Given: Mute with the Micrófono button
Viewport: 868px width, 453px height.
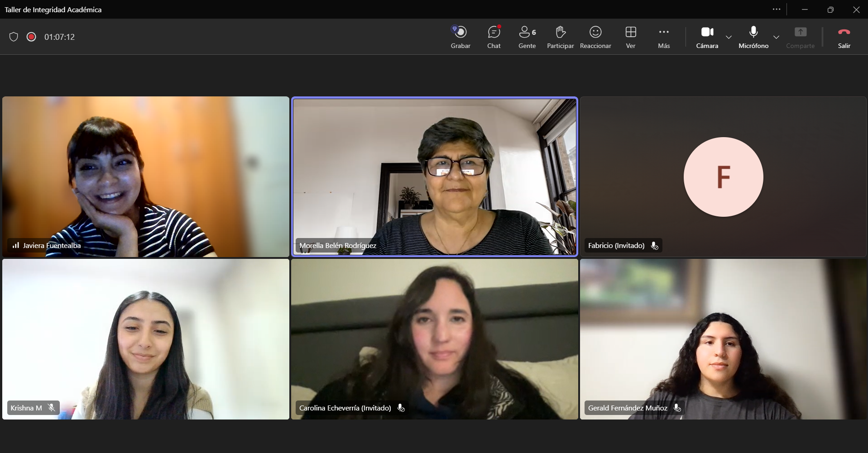Looking at the screenshot, I should (x=753, y=37).
